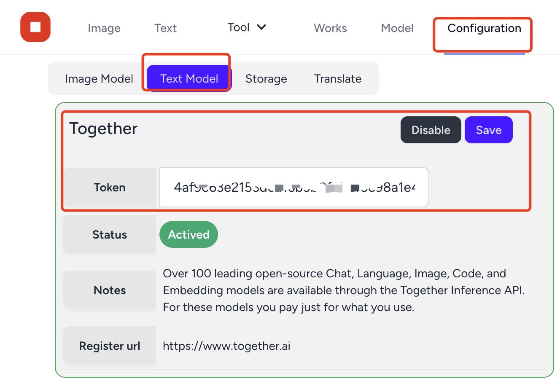Screen dimensions: 560x392
Task: Save the Together token settings
Action: click(x=489, y=130)
